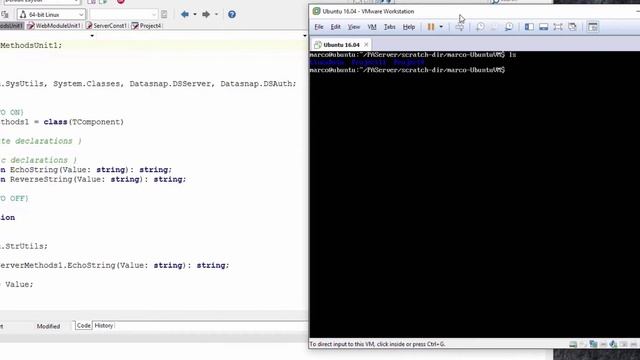Viewport: 640px width, 360px height.
Task: Click the forward navigation arrow
Action: tap(206, 15)
